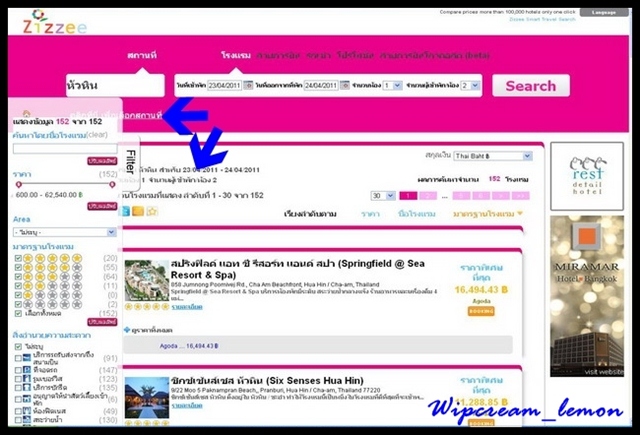Click price slider maximum handle
Viewport: 640px width, 435px height.
click(112, 185)
